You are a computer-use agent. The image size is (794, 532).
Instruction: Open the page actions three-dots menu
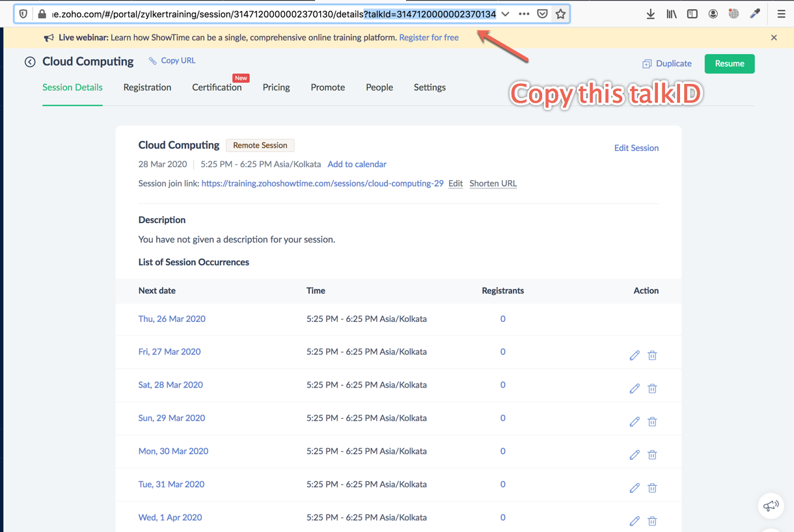tap(524, 14)
